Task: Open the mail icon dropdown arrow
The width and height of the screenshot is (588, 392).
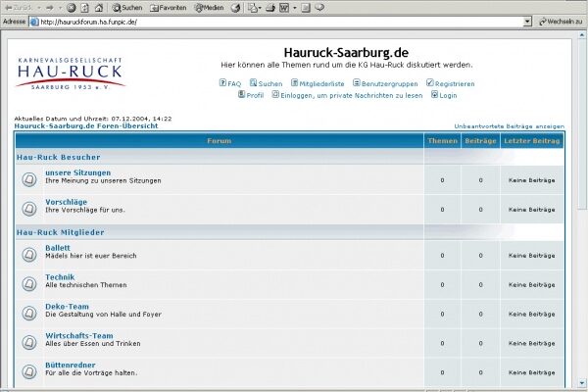Action: pyautogui.click(x=260, y=8)
